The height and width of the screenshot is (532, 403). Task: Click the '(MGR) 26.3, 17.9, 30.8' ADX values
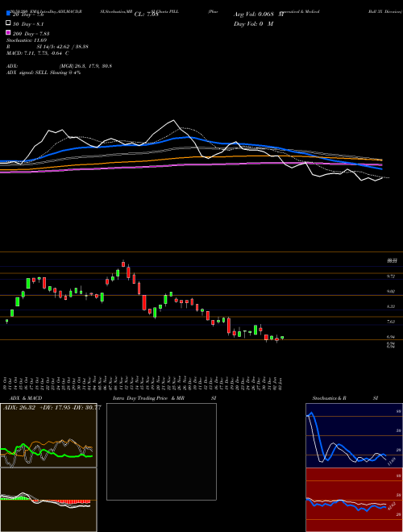pos(85,66)
